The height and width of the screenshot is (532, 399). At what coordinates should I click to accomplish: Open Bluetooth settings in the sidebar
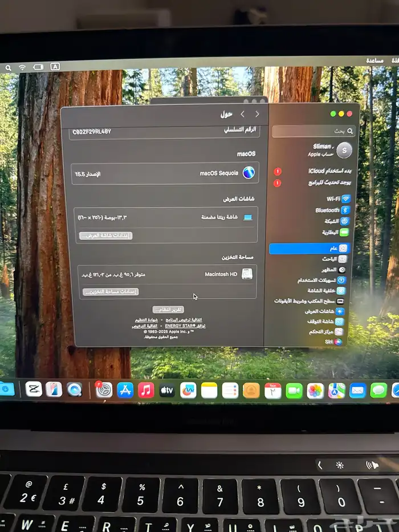[x=332, y=210]
